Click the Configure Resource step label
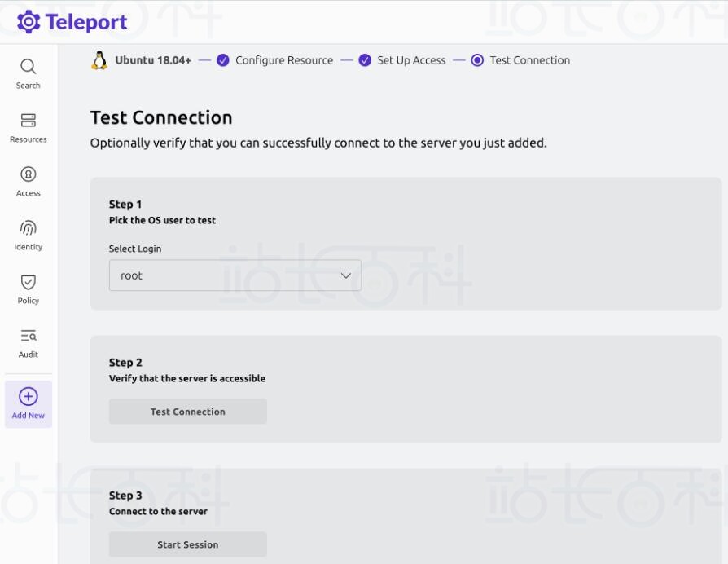This screenshot has height=564, width=728. tap(284, 60)
